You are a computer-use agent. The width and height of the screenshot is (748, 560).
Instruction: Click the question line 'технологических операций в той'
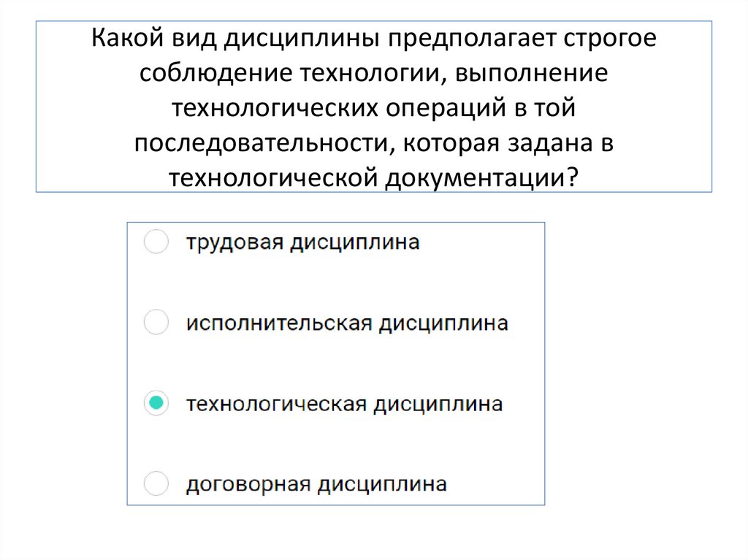374,108
